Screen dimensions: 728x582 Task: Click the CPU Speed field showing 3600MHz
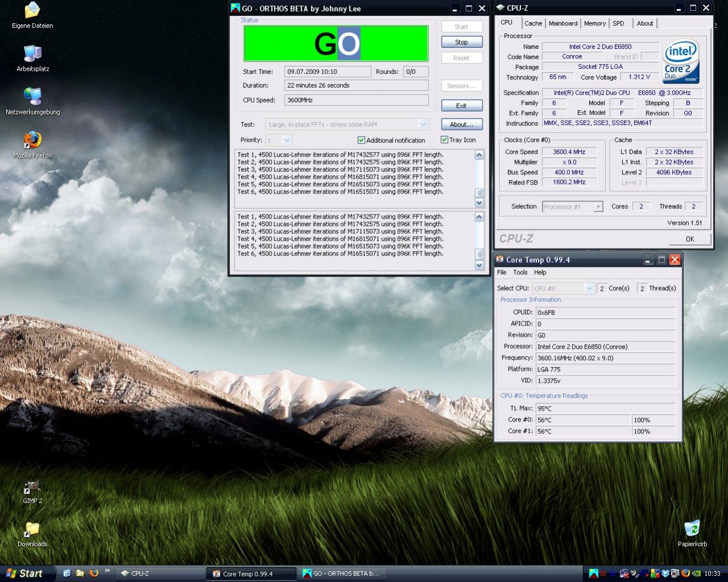coord(356,100)
